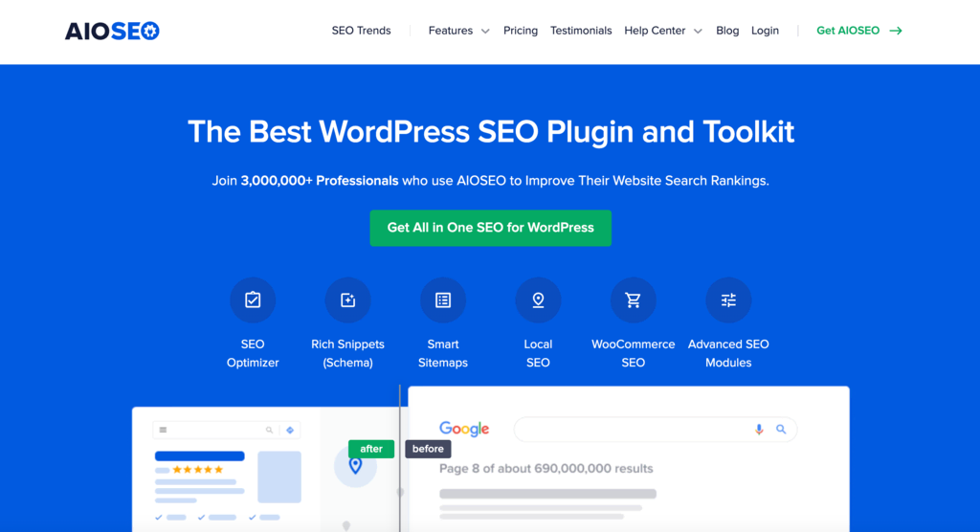Open the Smart Sitemaps list icon
Image resolution: width=980 pixels, height=532 pixels.
pyautogui.click(x=443, y=300)
